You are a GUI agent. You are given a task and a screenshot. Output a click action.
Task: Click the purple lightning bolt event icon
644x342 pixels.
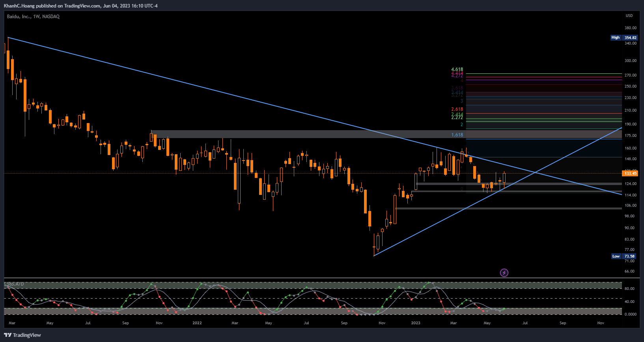pyautogui.click(x=504, y=273)
